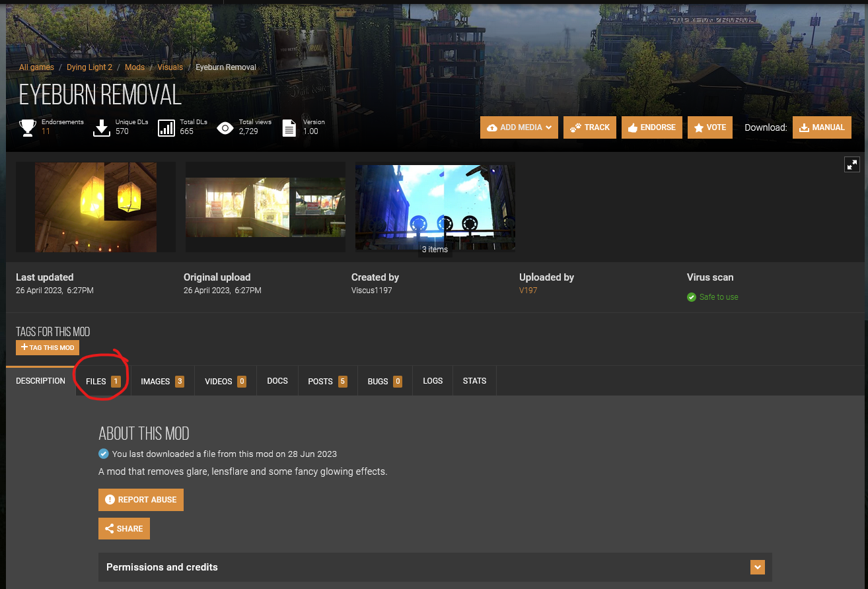The image size is (868, 589).
Task: Open the Videos tab
Action: (x=225, y=381)
